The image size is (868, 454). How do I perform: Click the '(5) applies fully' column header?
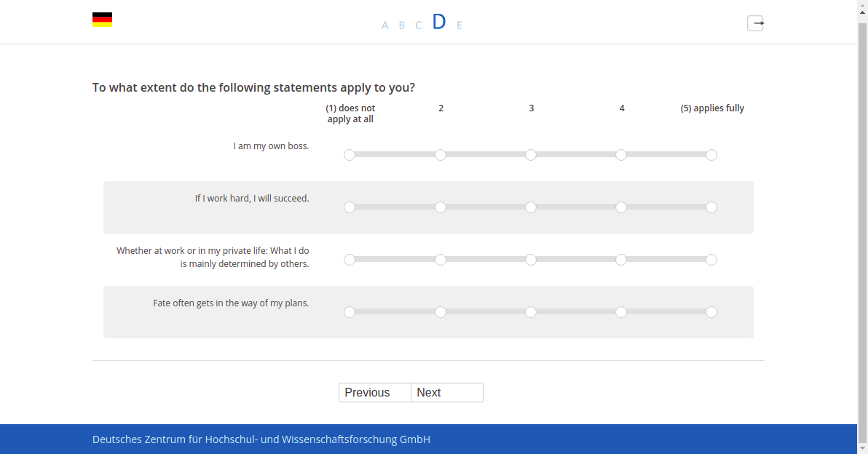712,108
